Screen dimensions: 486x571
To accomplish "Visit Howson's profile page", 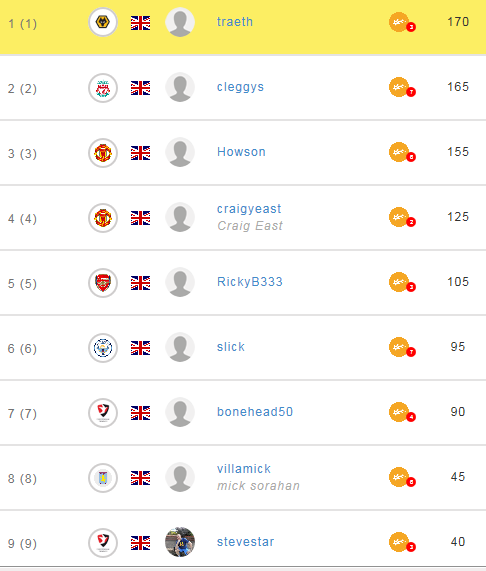I will (x=241, y=152).
